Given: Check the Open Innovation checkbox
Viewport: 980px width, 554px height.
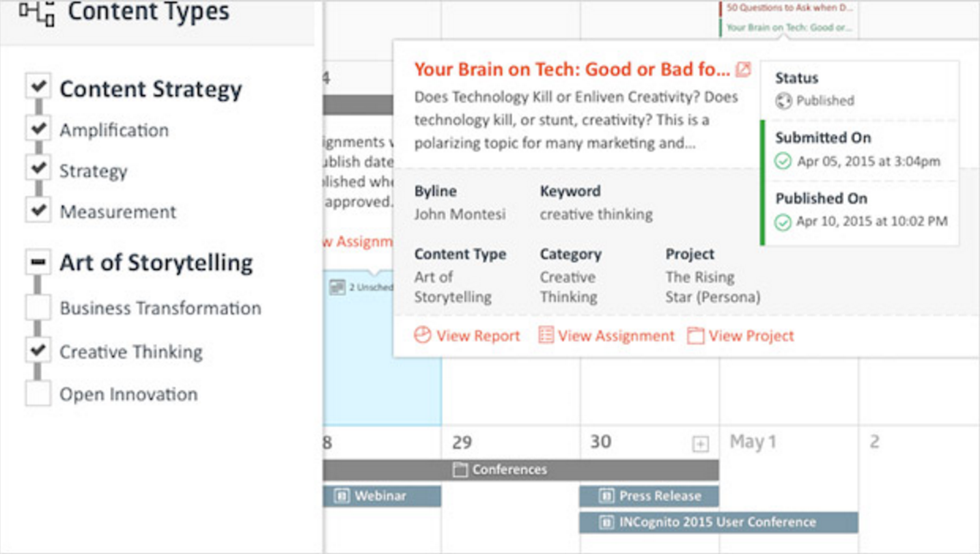Looking at the screenshot, I should point(38,393).
